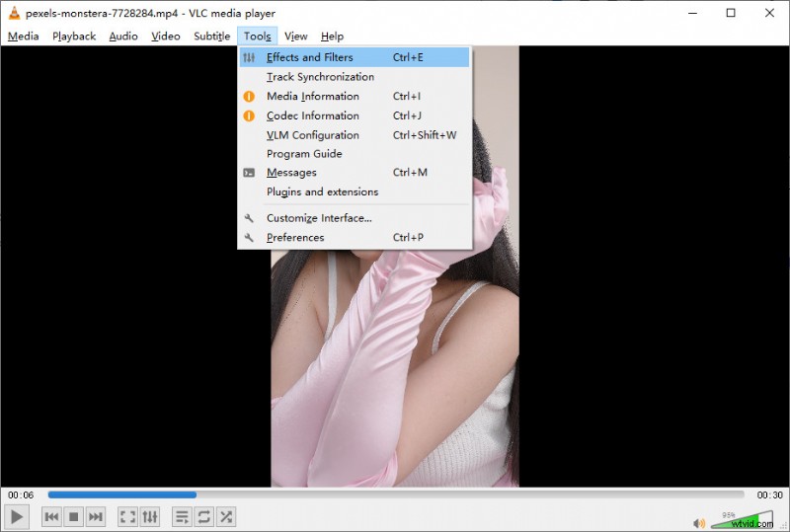Viewport: 790px width, 532px height.
Task: Click the Customize Interface wrench icon
Action: click(249, 218)
